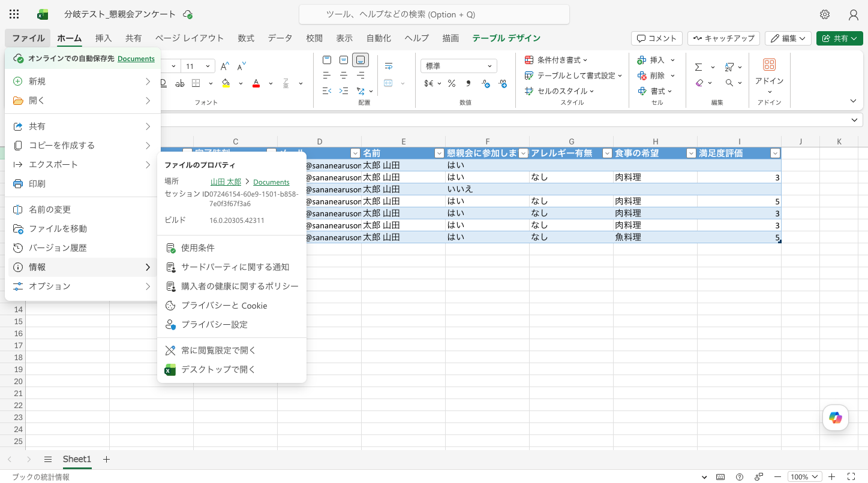
Task: Open the account profile icon
Action: pos(853,14)
